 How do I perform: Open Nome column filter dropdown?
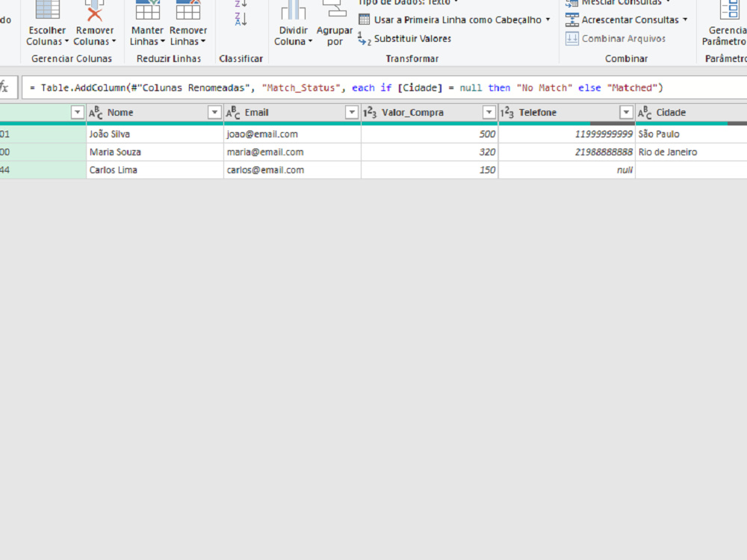214,113
